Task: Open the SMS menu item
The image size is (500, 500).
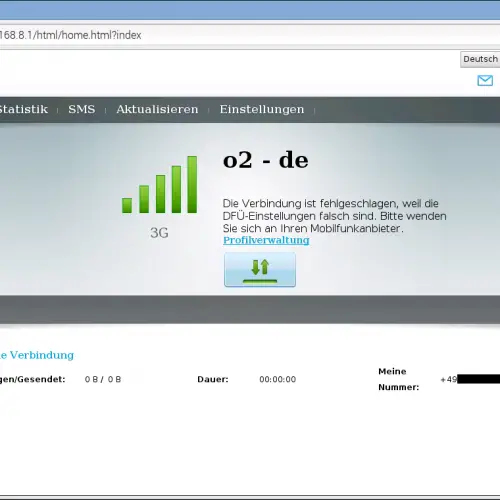Action: (x=82, y=109)
